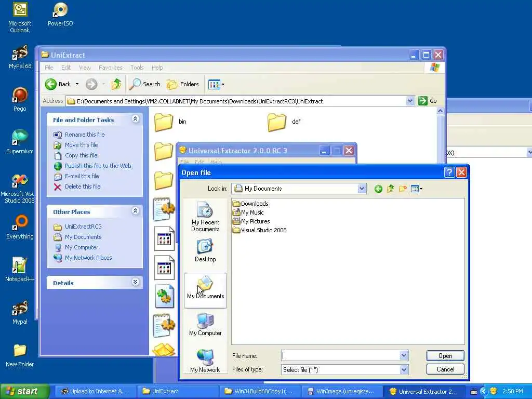Create new folder in Open file dialog

[x=403, y=189]
